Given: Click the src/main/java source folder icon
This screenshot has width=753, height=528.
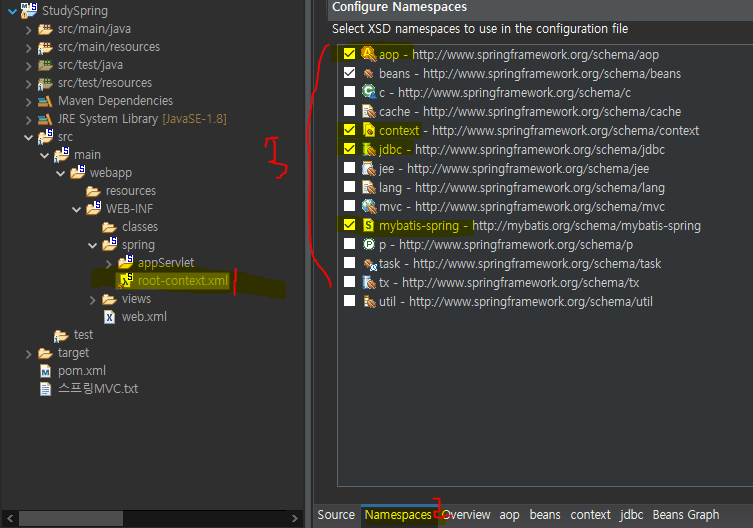Looking at the screenshot, I should pos(45,29).
